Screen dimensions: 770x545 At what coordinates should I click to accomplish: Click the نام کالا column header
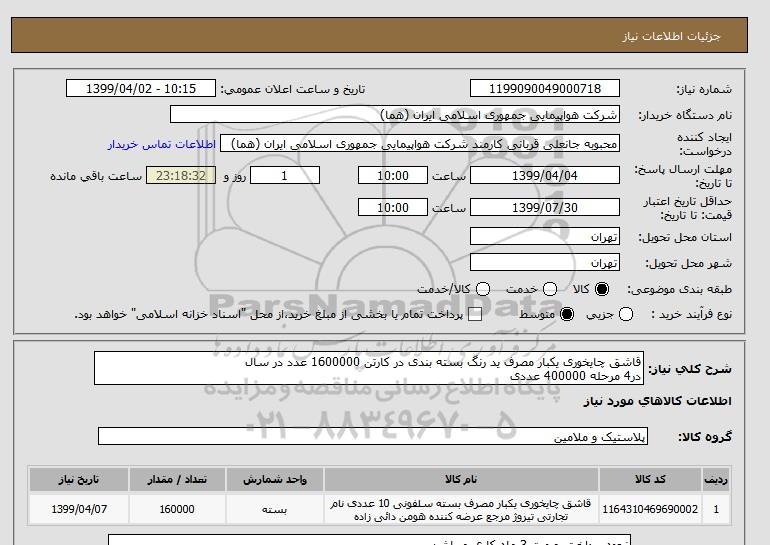point(461,480)
